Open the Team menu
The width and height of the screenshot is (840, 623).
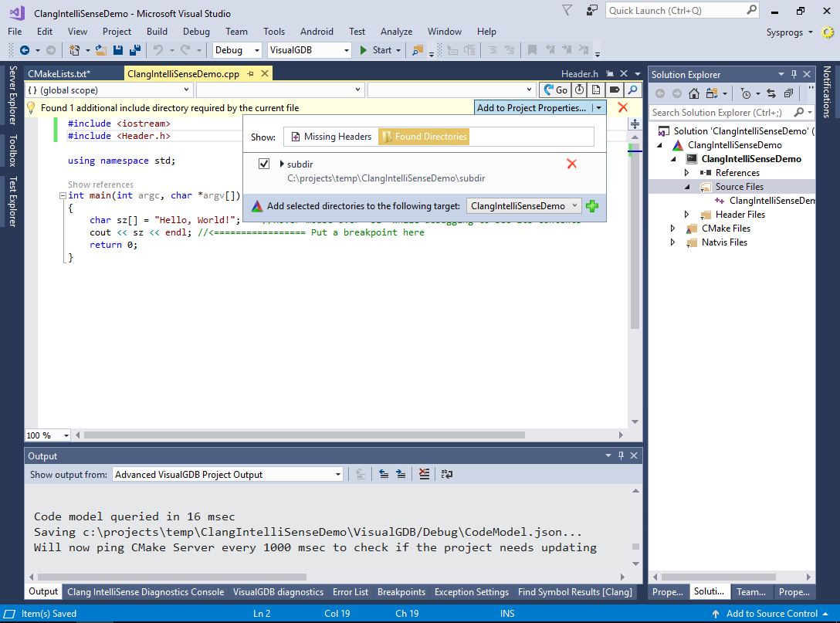coord(236,32)
